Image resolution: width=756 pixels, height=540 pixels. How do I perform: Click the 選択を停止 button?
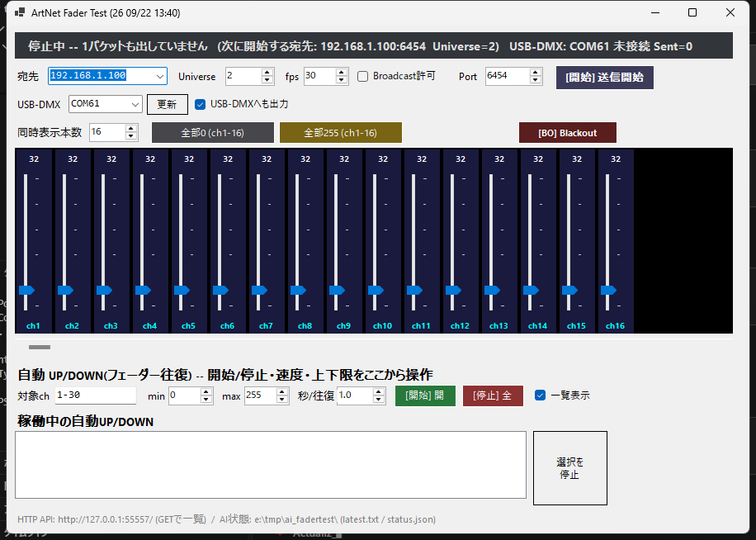pyautogui.click(x=570, y=468)
